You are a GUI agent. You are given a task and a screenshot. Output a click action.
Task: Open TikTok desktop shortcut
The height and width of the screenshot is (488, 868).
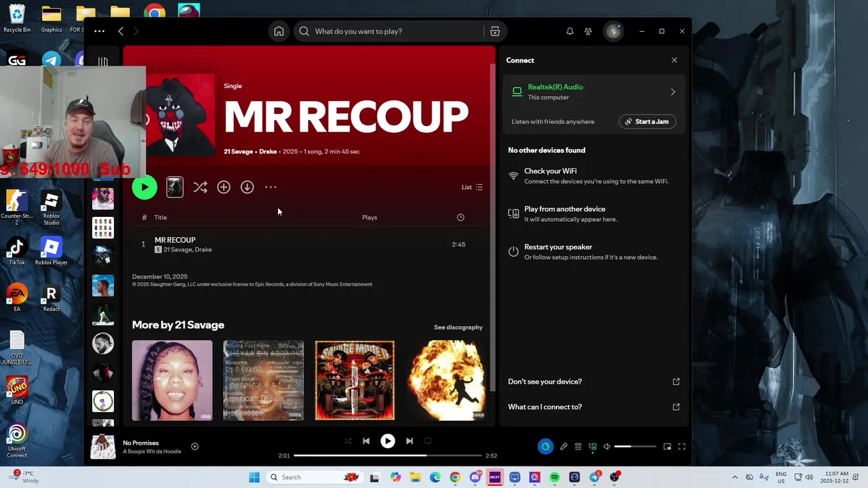(17, 251)
